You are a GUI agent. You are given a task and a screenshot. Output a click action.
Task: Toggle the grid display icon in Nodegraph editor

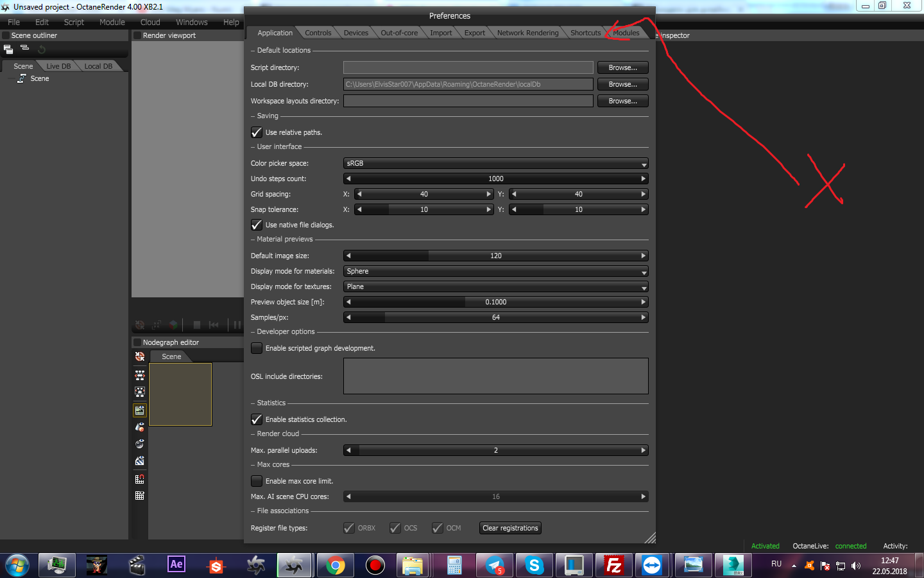tap(140, 495)
